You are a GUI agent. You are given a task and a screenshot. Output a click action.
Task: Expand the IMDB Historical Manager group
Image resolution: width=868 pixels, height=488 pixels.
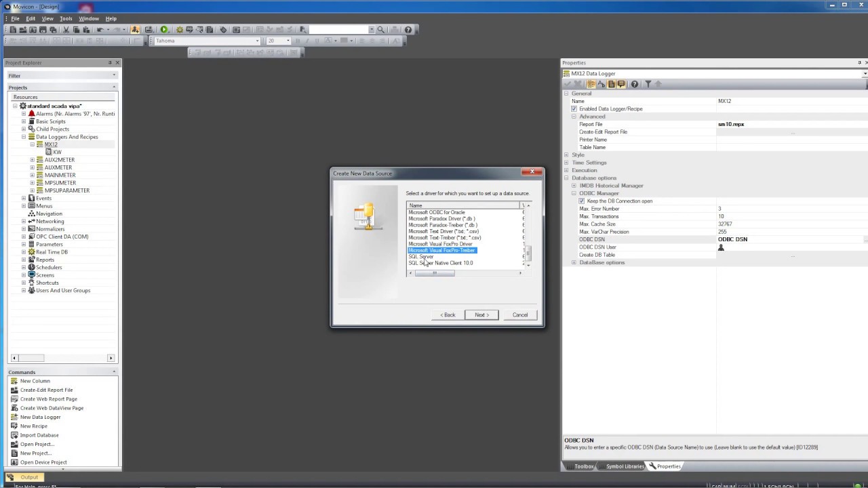(x=574, y=186)
